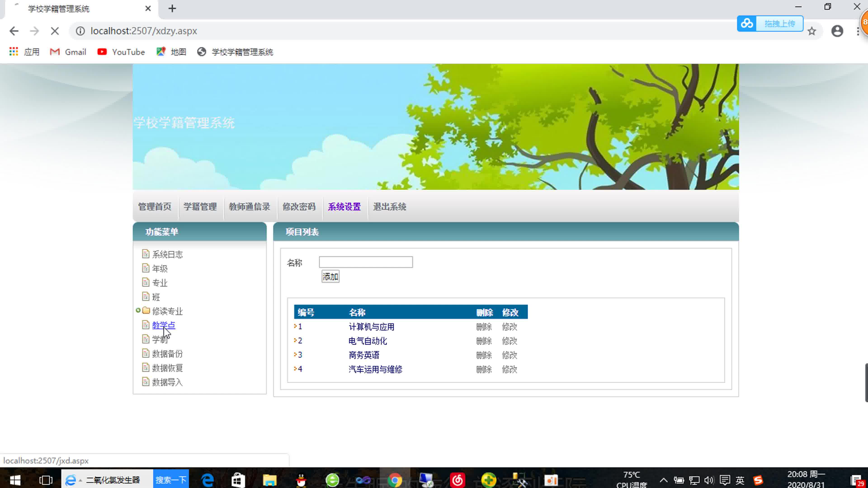The height and width of the screenshot is (488, 868).
Task: Open the 学制 sidebar link
Action: tap(160, 339)
